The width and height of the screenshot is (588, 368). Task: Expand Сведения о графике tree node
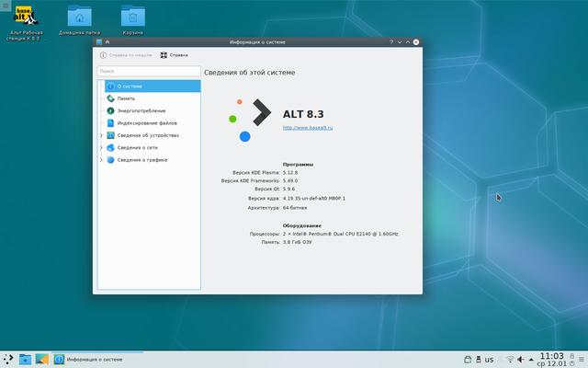point(101,160)
